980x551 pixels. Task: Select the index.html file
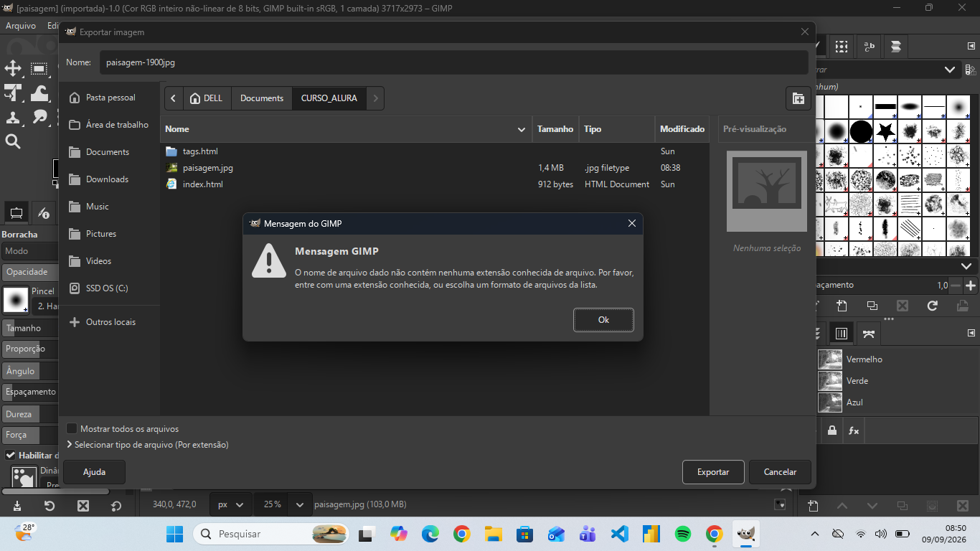(x=435, y=184)
